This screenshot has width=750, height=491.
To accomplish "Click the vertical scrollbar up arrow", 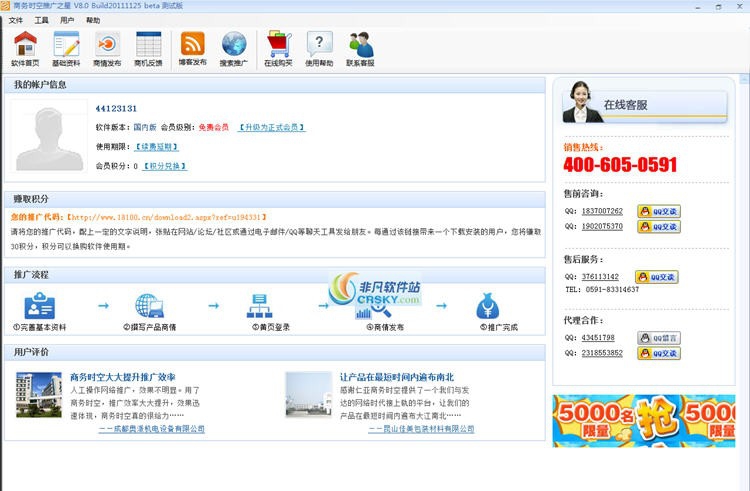I will (x=744, y=78).
